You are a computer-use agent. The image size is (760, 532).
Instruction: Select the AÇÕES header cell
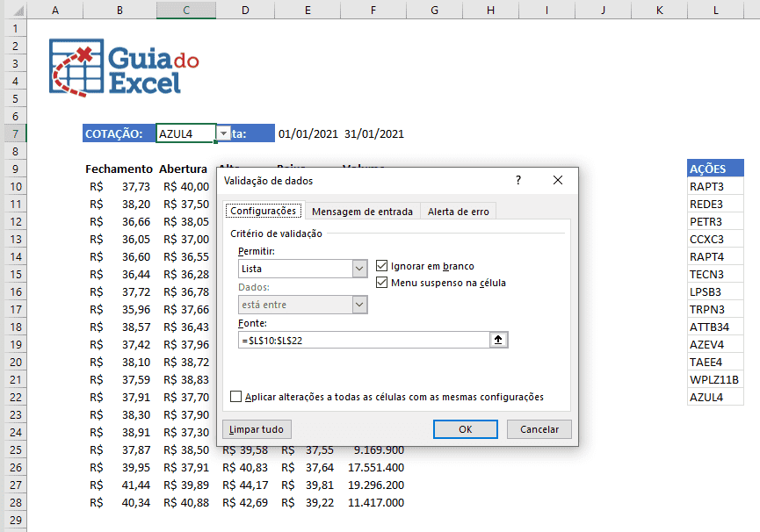[715, 169]
